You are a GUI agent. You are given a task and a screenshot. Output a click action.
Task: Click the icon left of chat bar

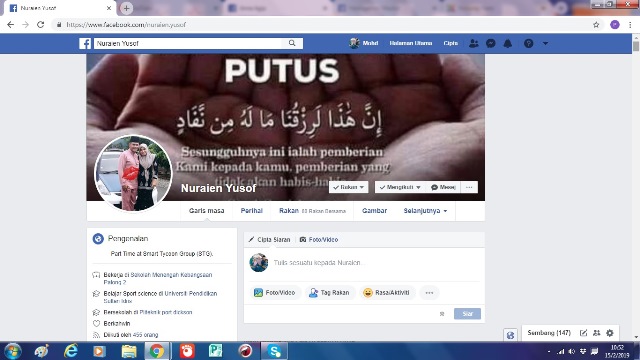(x=510, y=335)
